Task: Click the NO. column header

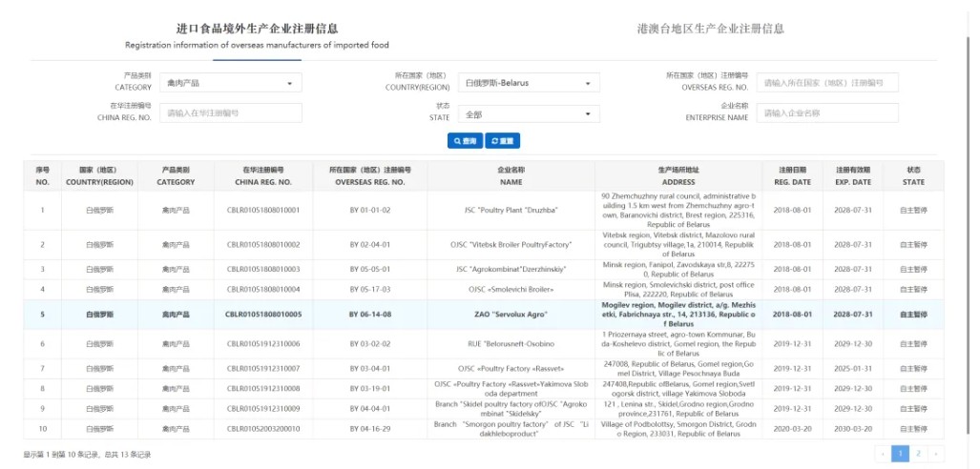Action: coord(43,176)
